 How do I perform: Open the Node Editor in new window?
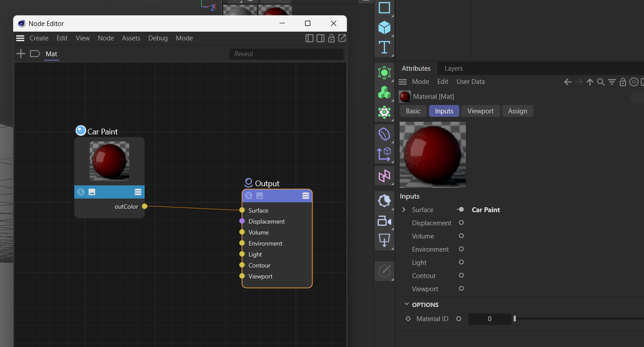click(342, 38)
